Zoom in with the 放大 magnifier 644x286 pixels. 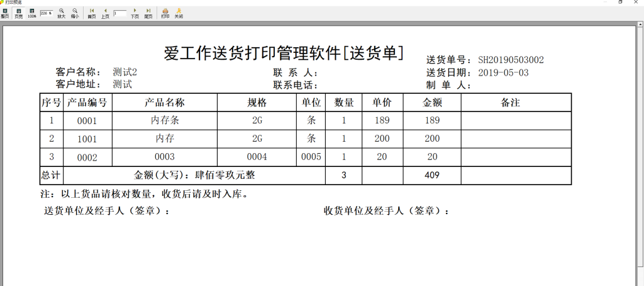(61, 13)
